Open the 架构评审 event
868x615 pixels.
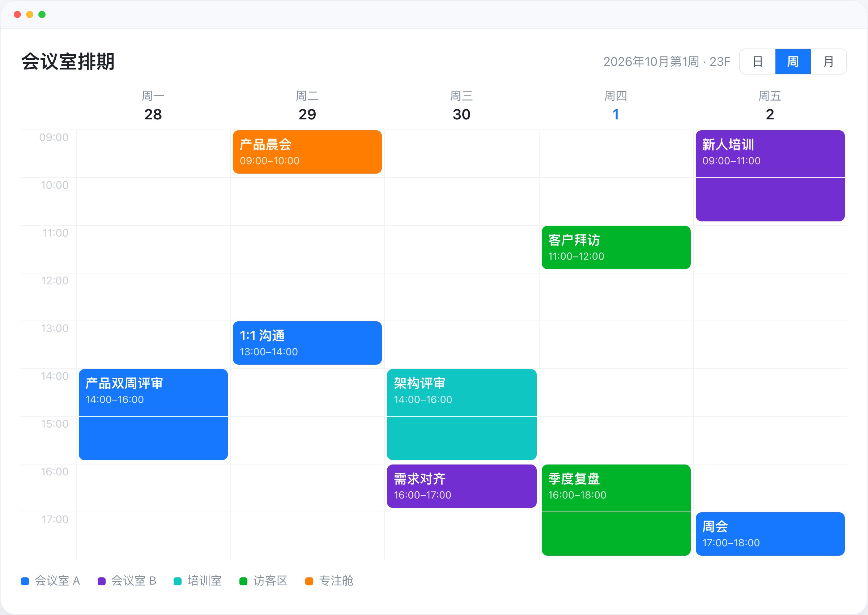[461, 414]
